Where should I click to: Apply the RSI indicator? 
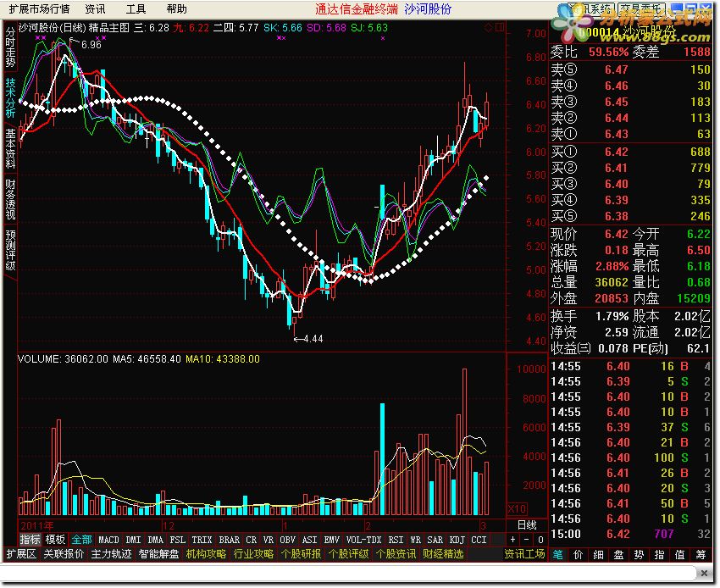click(396, 540)
